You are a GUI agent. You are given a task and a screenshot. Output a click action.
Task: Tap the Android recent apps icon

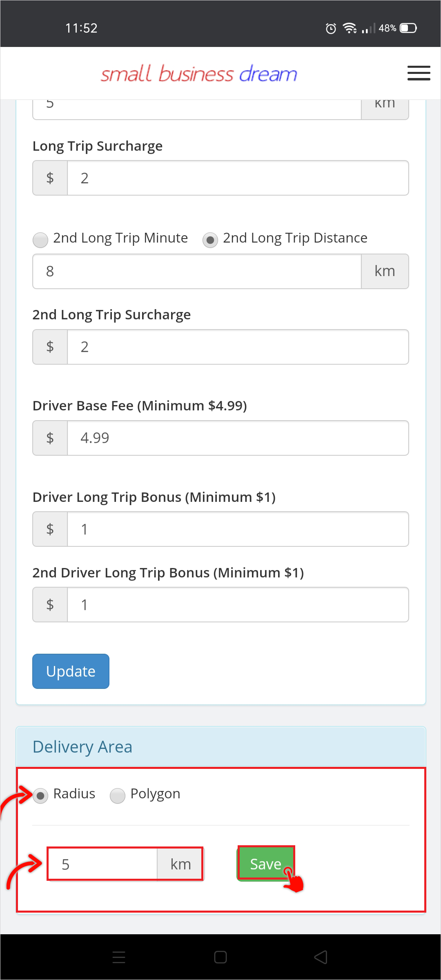tap(119, 958)
